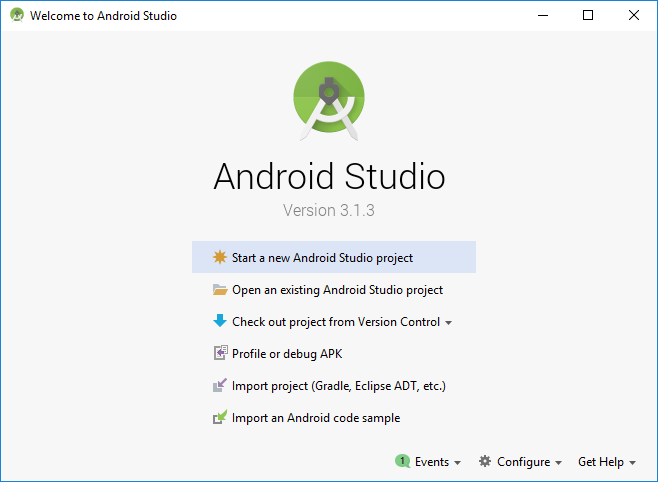Screen dimensions: 658x482
Task: Click the Version 3.1.3 text
Action: [x=329, y=210]
